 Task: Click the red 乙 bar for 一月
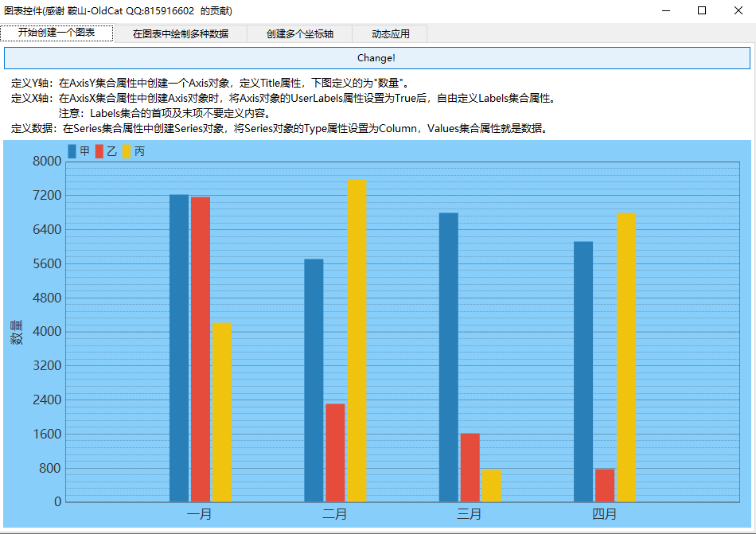click(201, 349)
